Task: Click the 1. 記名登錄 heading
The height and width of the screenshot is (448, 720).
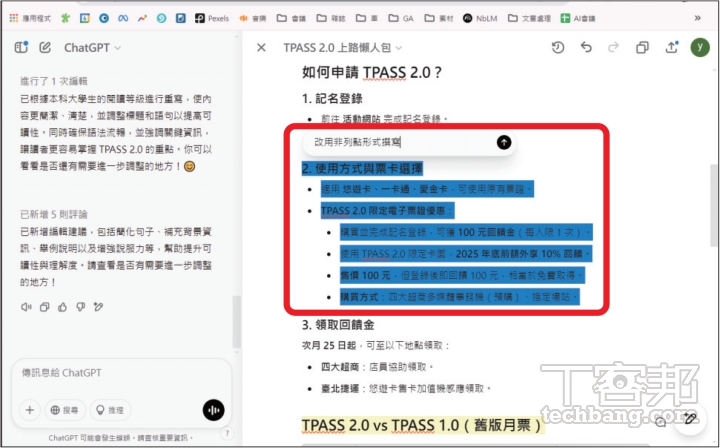Action: tap(332, 99)
